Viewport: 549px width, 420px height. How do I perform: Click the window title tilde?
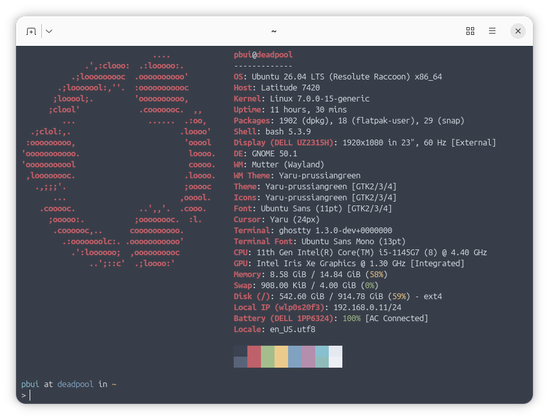(274, 31)
